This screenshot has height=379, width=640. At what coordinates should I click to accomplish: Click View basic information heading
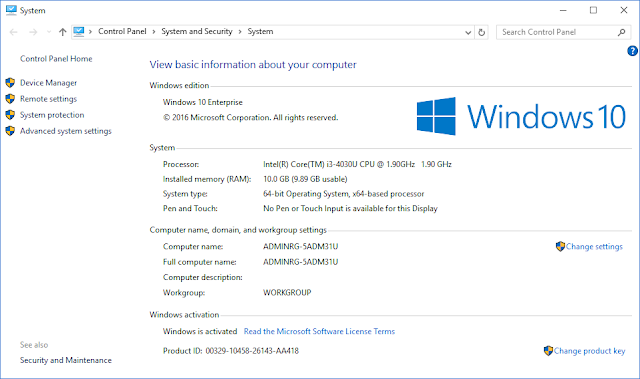click(x=253, y=64)
